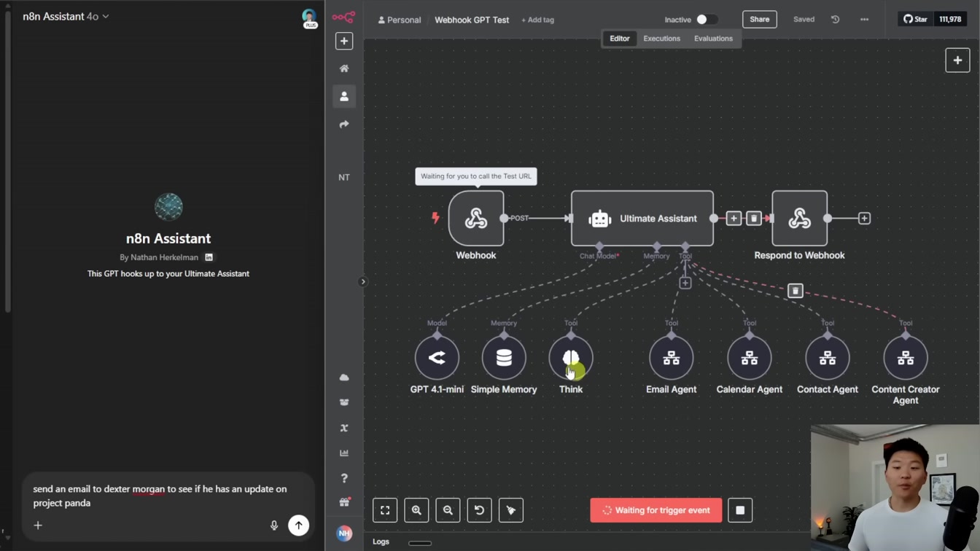Switch to the Editor tab

[x=620, y=39]
